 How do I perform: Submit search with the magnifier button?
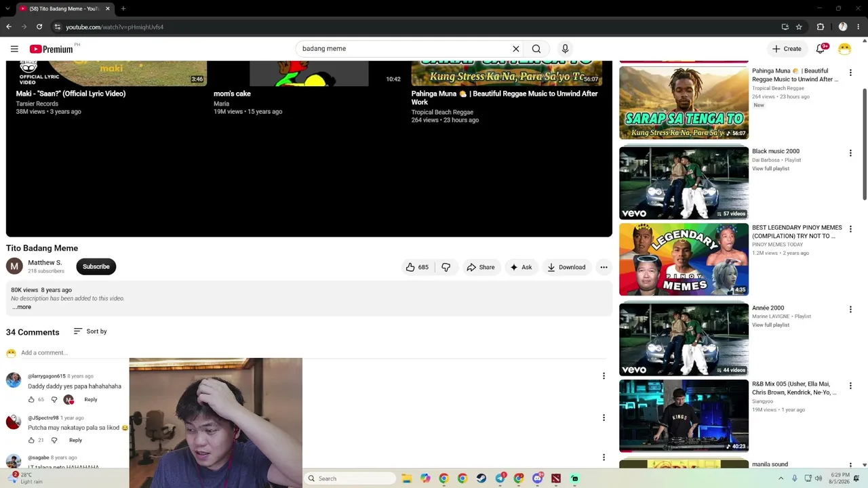pyautogui.click(x=536, y=49)
